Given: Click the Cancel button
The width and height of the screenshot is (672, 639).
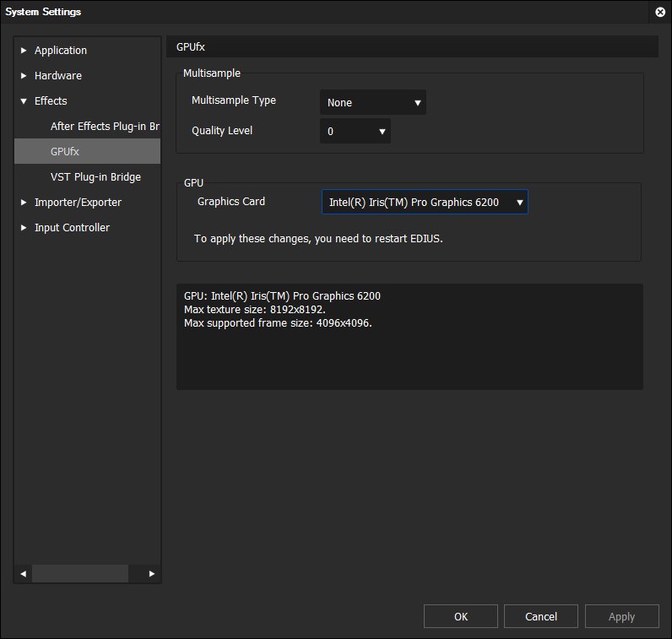Looking at the screenshot, I should (541, 616).
